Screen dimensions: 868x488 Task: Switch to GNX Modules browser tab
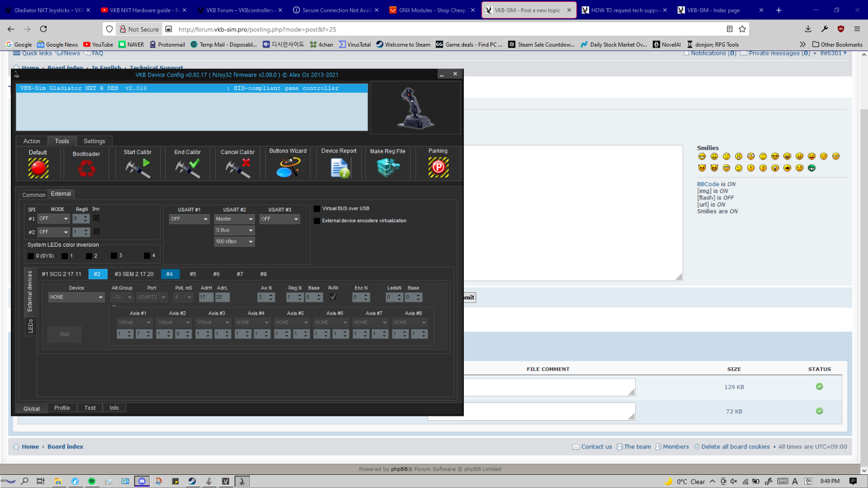(x=432, y=10)
